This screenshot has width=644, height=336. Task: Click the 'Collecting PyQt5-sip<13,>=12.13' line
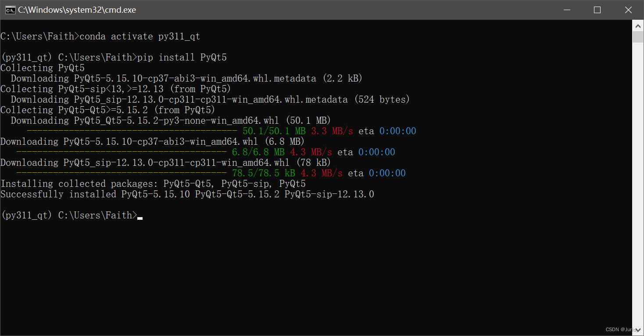point(116,89)
